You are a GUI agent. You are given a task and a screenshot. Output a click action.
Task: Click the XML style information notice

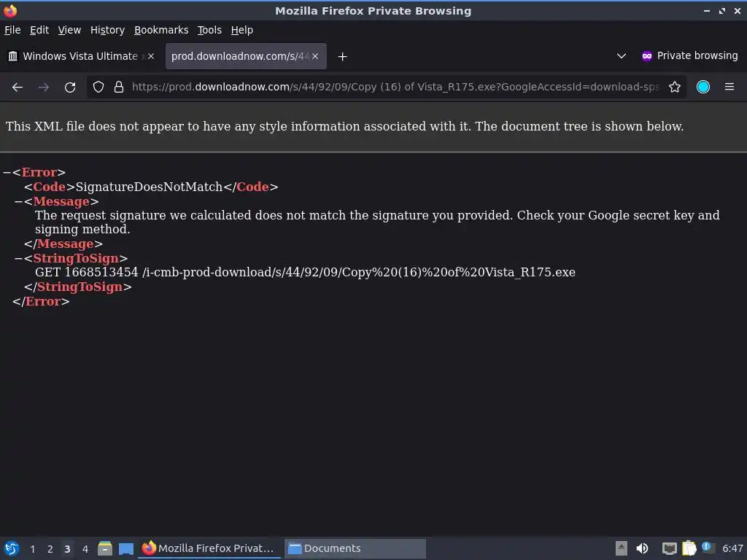coord(344,126)
